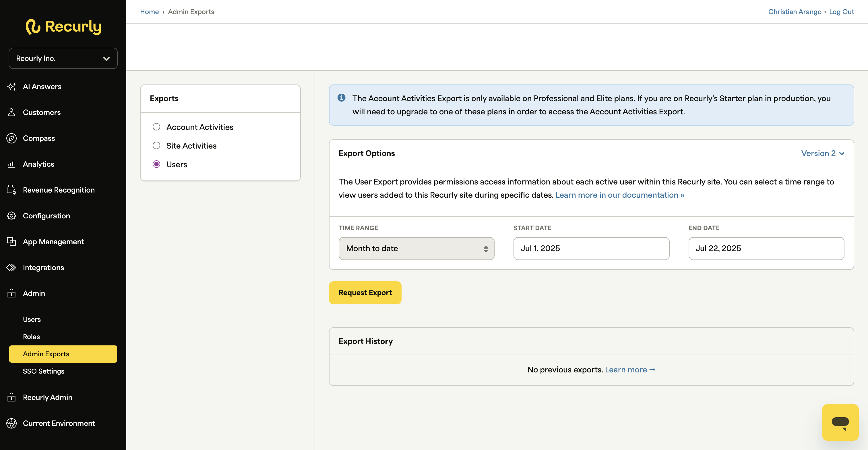Select the Account Activities export option
Screen dimensions: 868x450
(156, 127)
